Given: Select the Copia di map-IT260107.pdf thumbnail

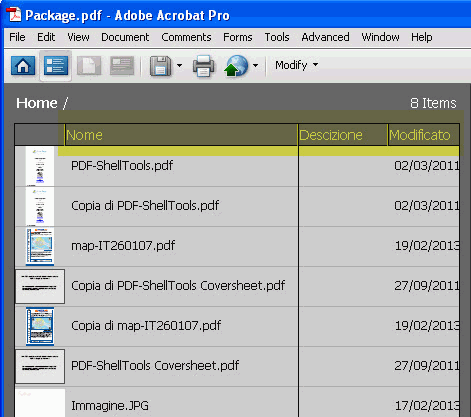Looking at the screenshot, I should tap(40, 326).
